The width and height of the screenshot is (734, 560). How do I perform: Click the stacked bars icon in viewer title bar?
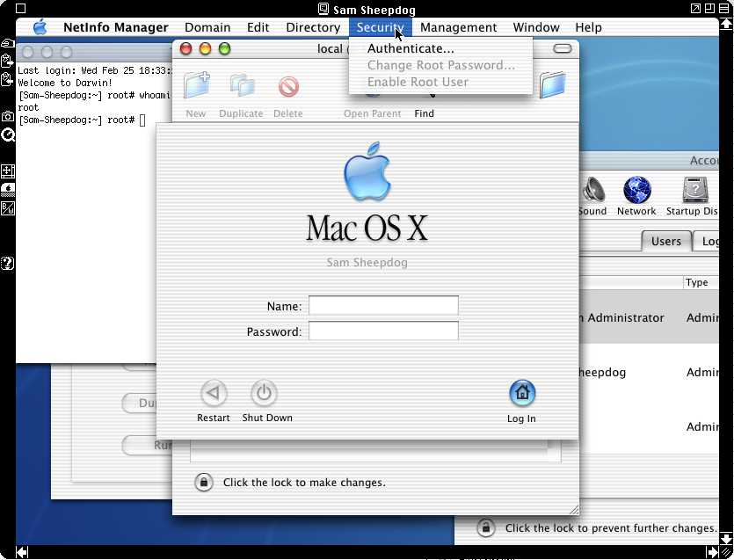tap(723, 8)
